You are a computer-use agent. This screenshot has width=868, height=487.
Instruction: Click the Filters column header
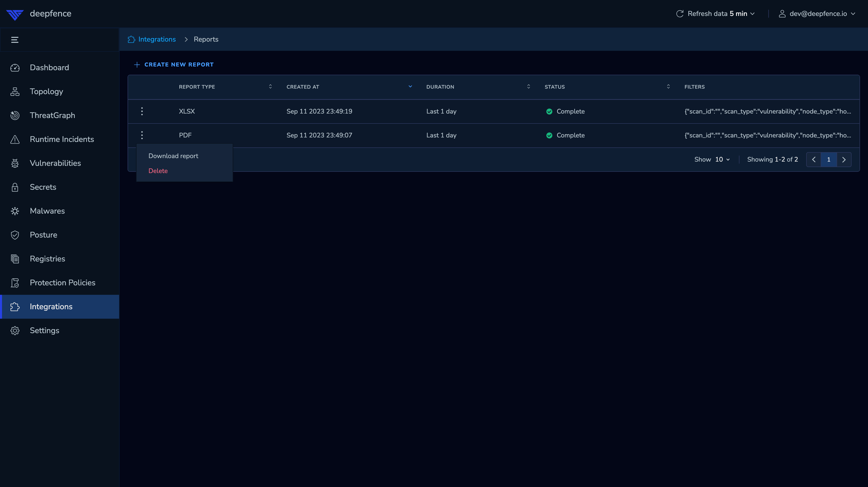[x=694, y=87]
